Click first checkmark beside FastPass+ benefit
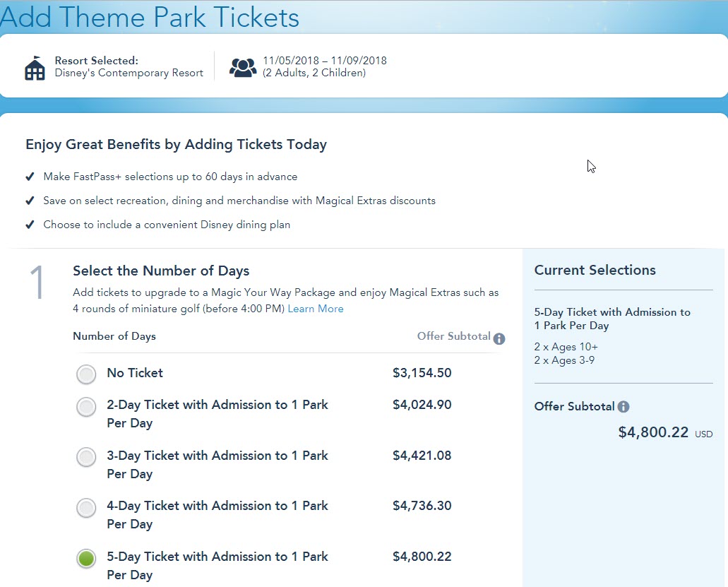Screen dimensions: 728x587 (30, 177)
